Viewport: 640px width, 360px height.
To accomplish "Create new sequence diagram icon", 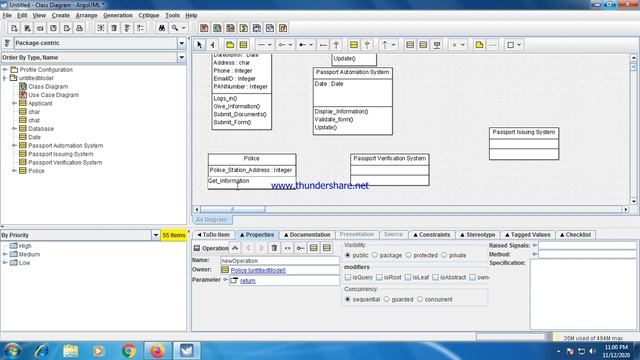I will click(230, 28).
